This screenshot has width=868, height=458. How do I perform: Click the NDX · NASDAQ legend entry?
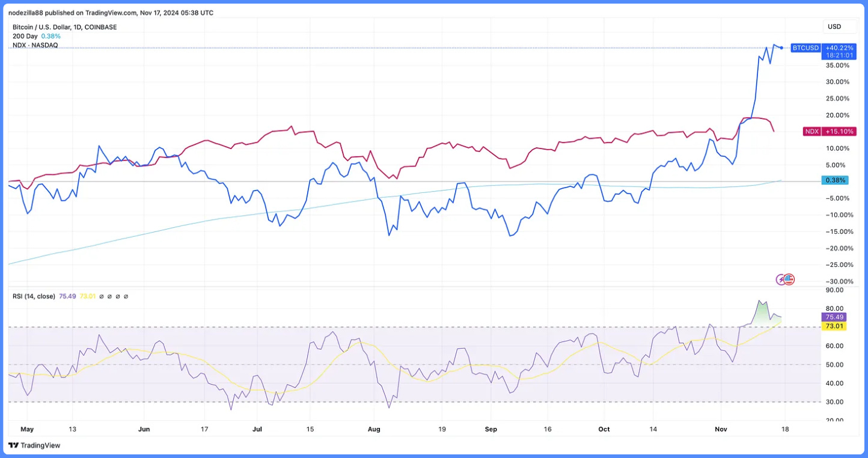click(x=35, y=45)
